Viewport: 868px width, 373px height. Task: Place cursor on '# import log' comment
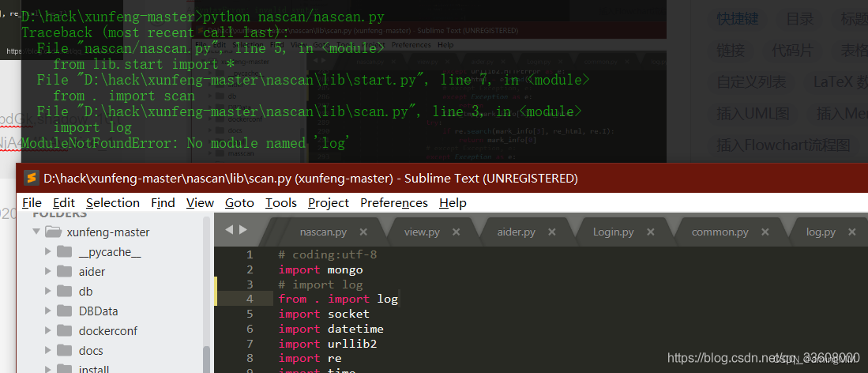tap(321, 284)
